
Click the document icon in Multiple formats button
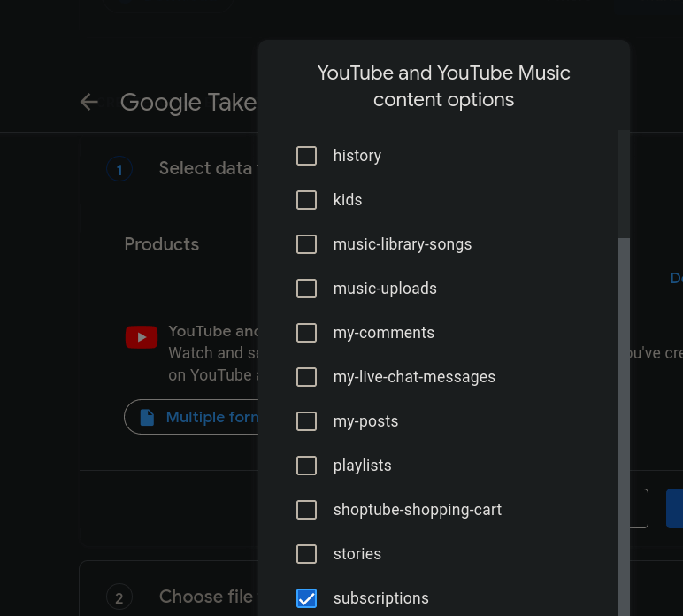click(147, 417)
